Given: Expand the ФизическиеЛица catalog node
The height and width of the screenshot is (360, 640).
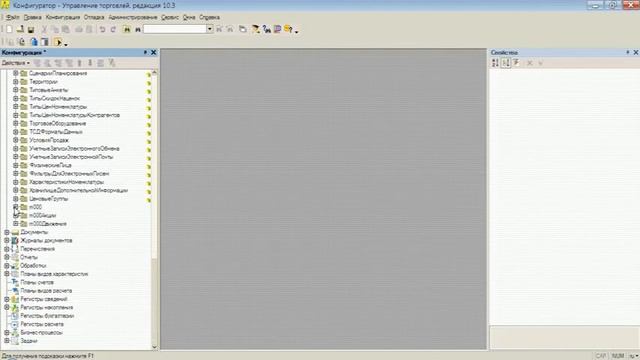Looking at the screenshot, I should coord(16,165).
